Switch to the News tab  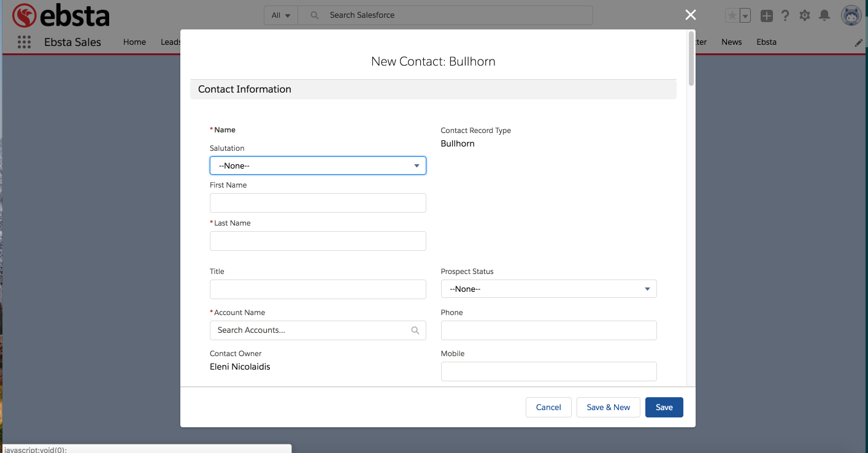tap(731, 42)
